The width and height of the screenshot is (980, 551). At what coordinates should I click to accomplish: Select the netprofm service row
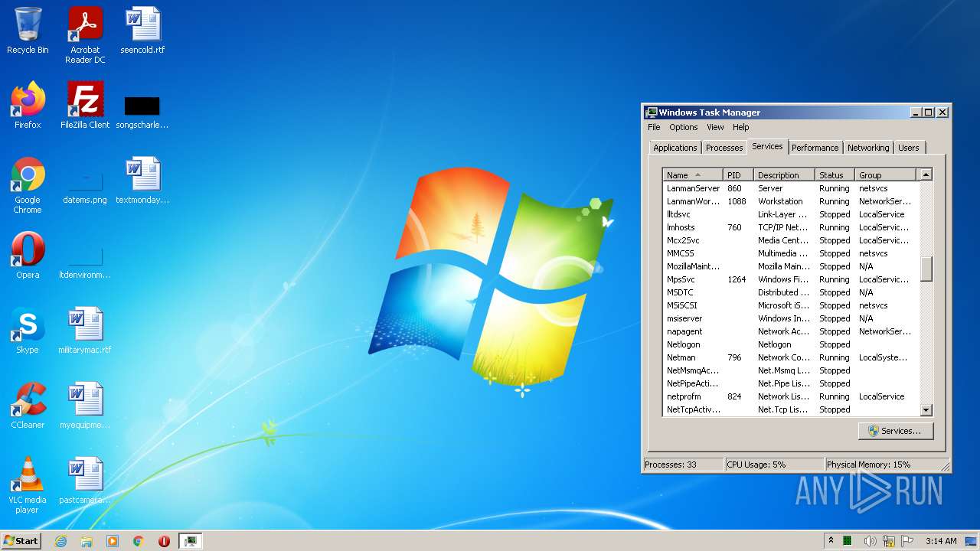[x=790, y=396]
